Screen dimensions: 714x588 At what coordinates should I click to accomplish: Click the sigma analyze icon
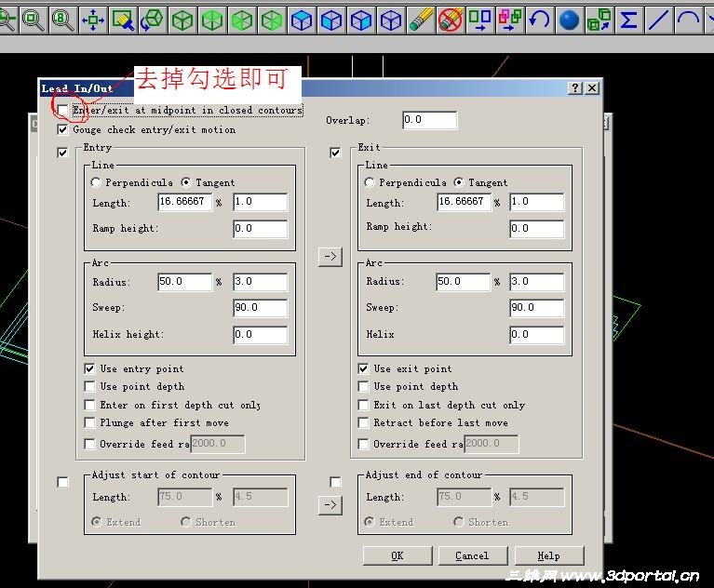pos(629,20)
